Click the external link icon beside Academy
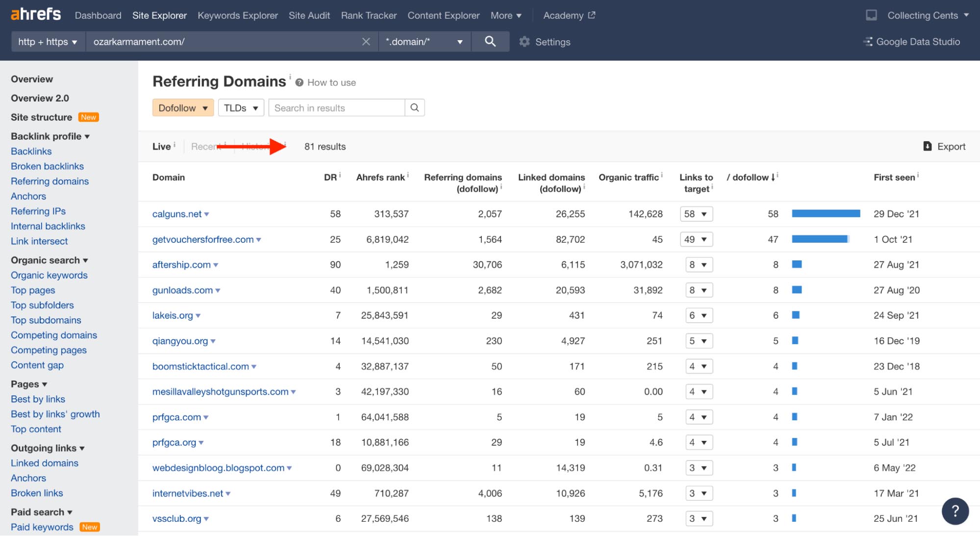This screenshot has width=980, height=536. tap(592, 15)
